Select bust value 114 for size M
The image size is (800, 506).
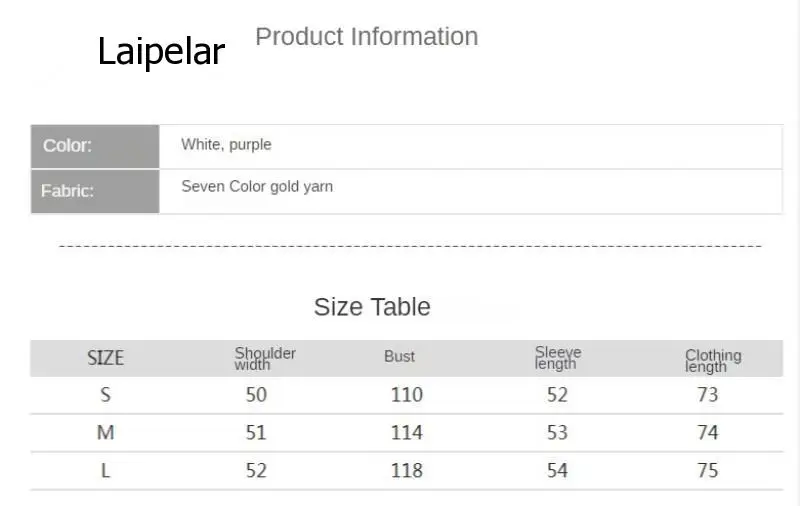[407, 433]
